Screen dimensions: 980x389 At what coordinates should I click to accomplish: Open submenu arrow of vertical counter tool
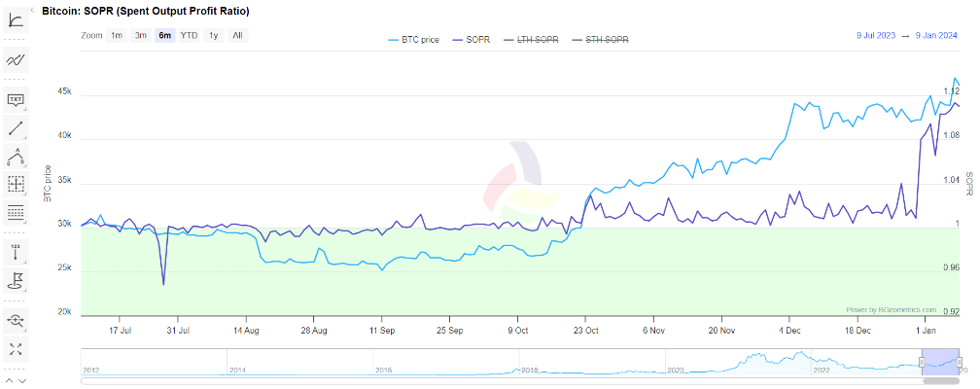tap(25, 262)
